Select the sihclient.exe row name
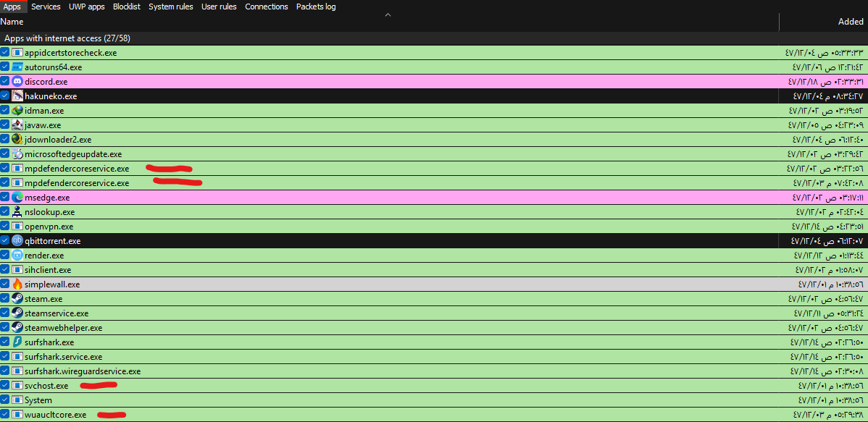 click(48, 270)
